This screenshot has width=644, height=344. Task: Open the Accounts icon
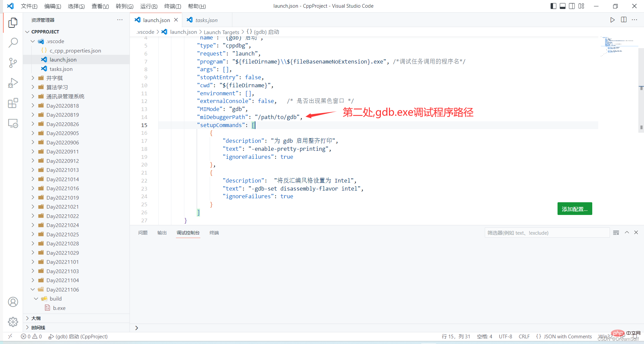[13, 302]
